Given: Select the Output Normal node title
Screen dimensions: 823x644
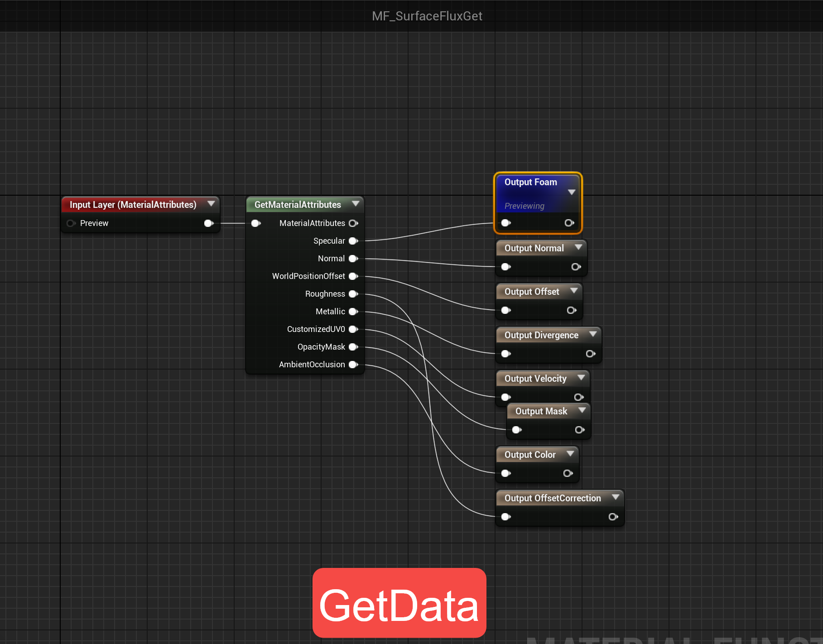Looking at the screenshot, I should [x=534, y=248].
